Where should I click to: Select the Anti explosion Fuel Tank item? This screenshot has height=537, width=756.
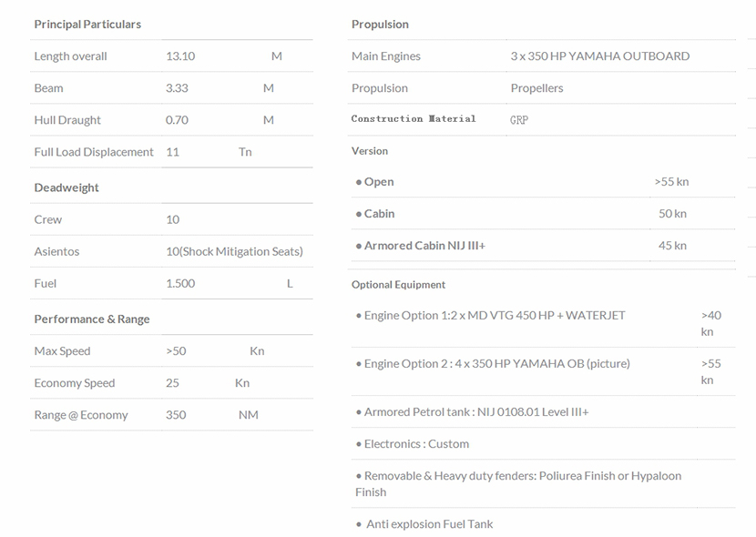(x=429, y=524)
